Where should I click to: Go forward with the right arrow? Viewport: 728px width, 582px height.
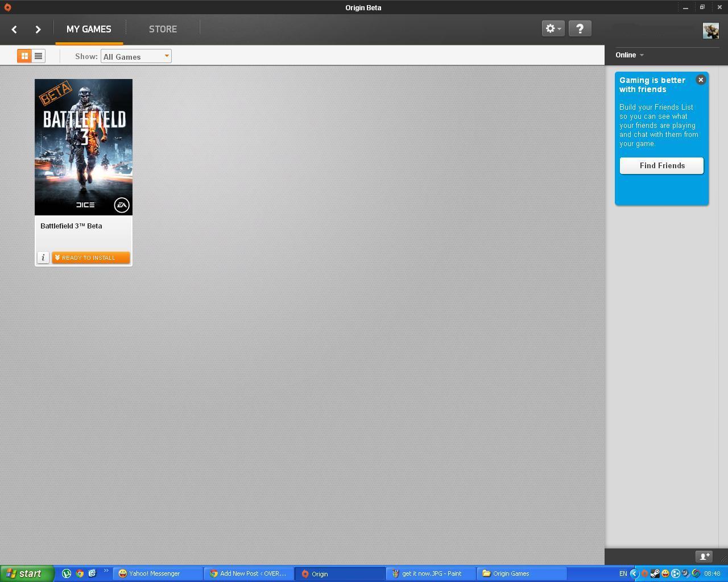tap(38, 29)
